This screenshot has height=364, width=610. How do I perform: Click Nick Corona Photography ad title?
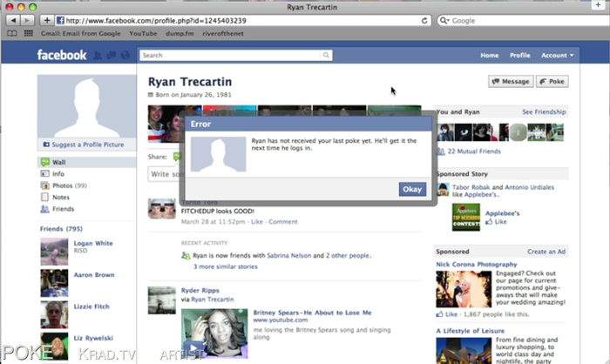pyautogui.click(x=477, y=264)
